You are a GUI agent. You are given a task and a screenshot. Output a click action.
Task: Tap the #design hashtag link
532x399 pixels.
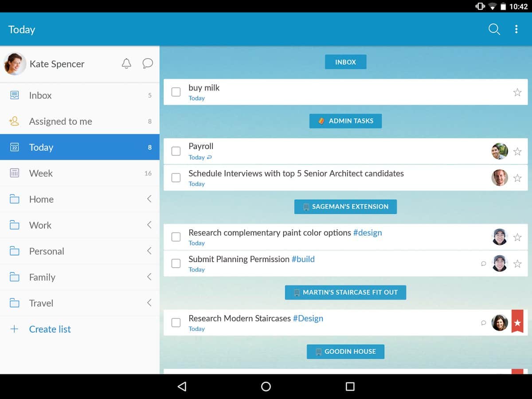click(367, 233)
